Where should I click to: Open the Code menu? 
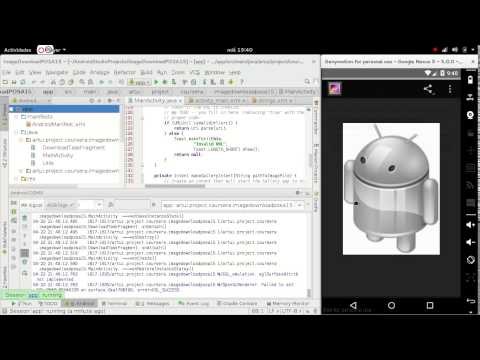pyautogui.click(x=79, y=72)
